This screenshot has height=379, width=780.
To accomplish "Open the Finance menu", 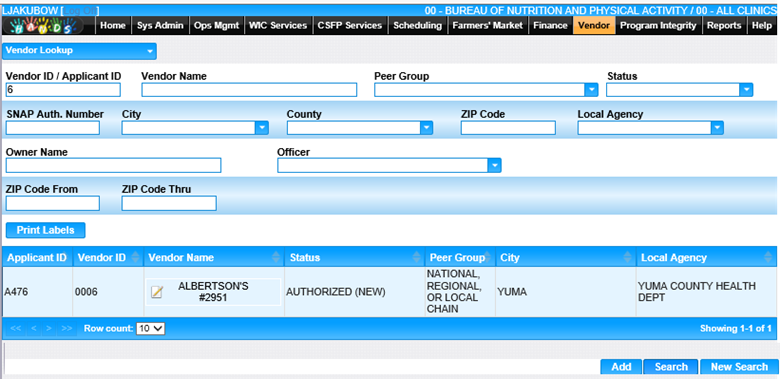I will [x=550, y=25].
